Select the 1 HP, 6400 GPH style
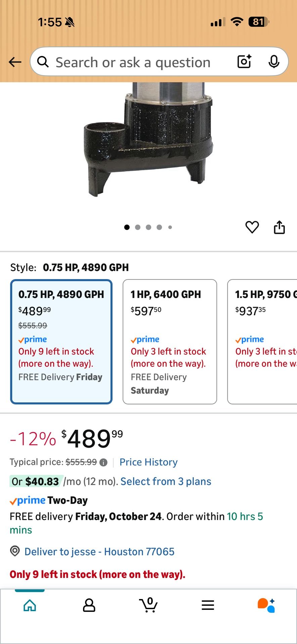Screen dimensions: 297x644 [170, 341]
